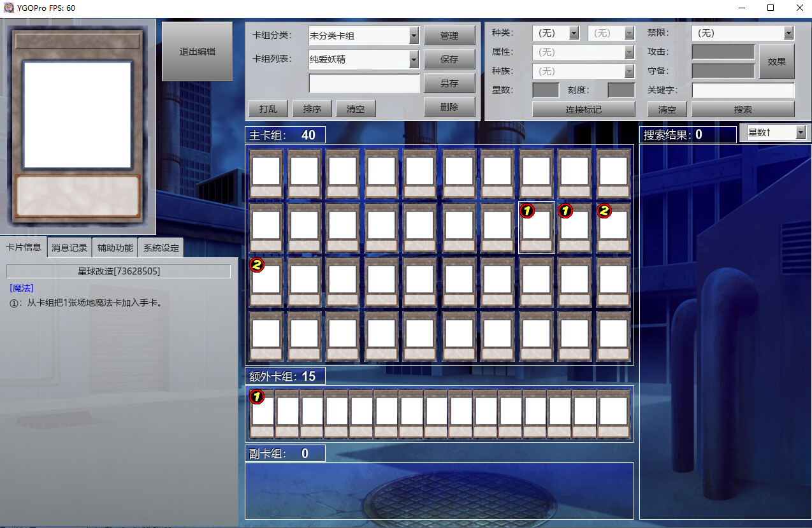Viewport: 812px width, 528px height.
Task: Delete the deck with 删除 button
Action: [x=449, y=107]
